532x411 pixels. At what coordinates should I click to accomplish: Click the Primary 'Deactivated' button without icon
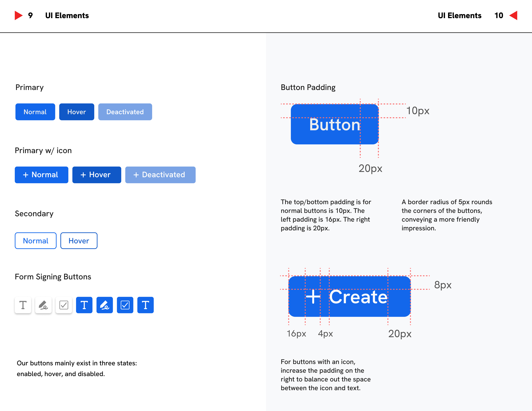[x=125, y=112]
